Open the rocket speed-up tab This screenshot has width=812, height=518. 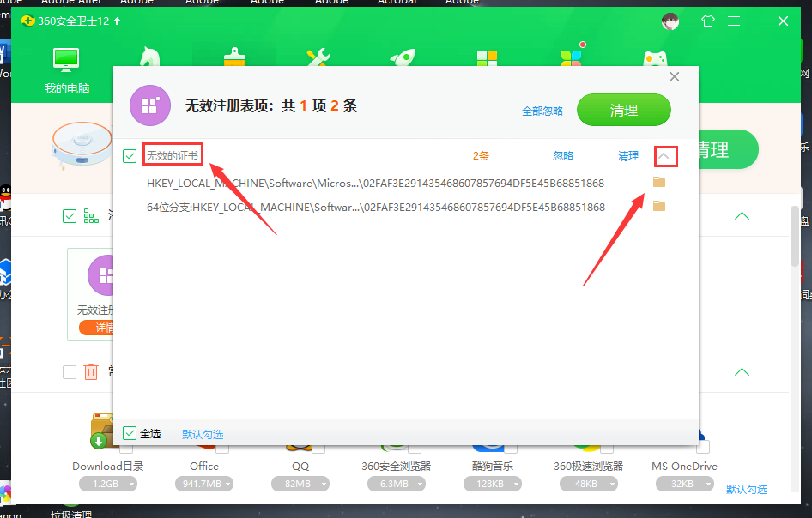(x=403, y=57)
